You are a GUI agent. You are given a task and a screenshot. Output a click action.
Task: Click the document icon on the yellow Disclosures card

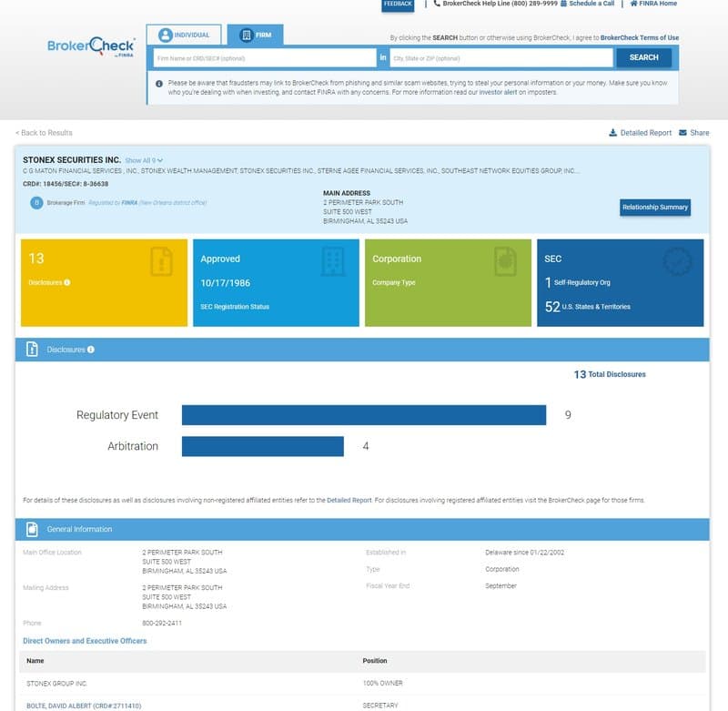161,260
